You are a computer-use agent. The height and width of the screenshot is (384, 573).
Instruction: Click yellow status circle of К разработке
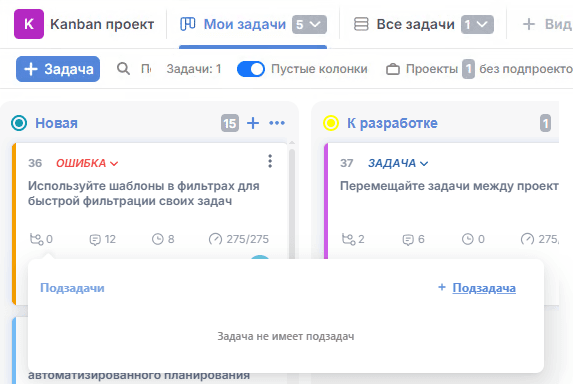pos(331,123)
